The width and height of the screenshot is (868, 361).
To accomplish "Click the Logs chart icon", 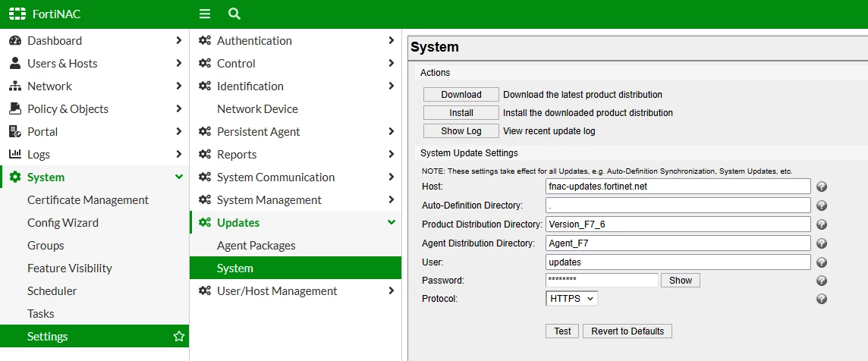I will click(x=15, y=154).
